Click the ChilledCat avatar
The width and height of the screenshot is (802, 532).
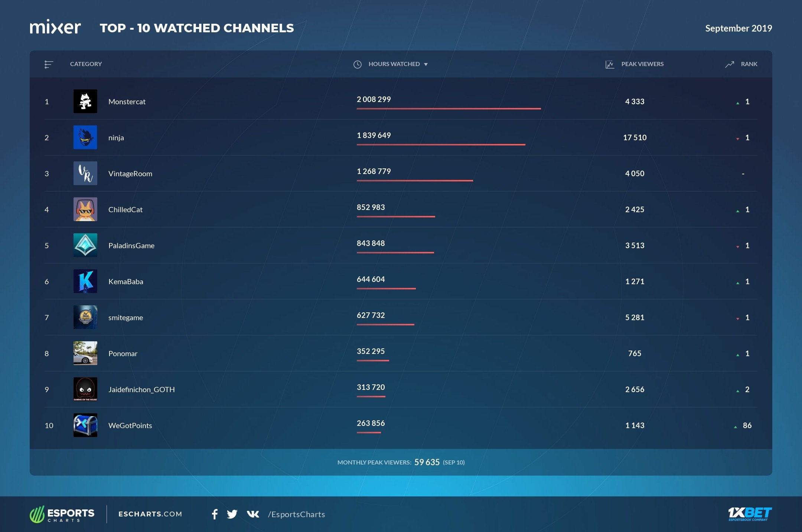tap(85, 209)
